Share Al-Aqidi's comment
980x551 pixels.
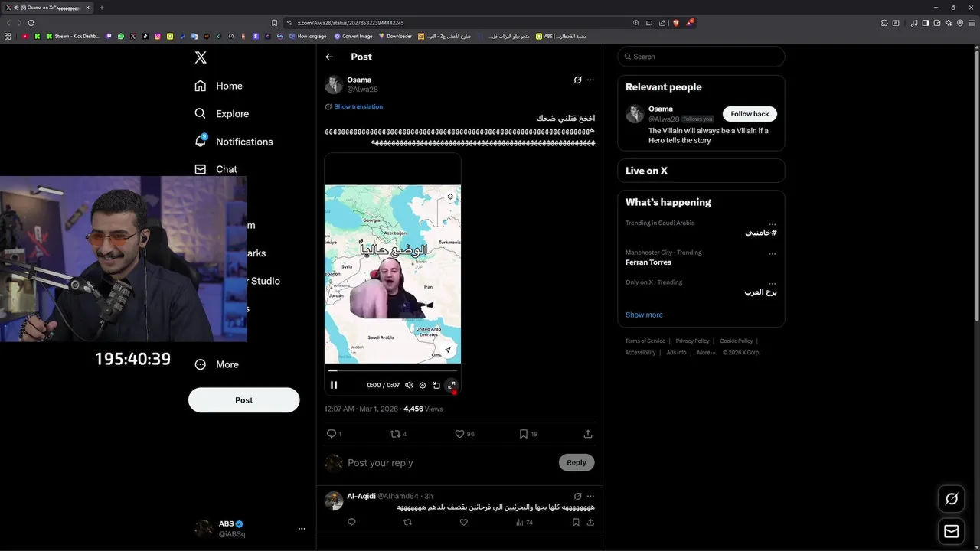[590, 522]
